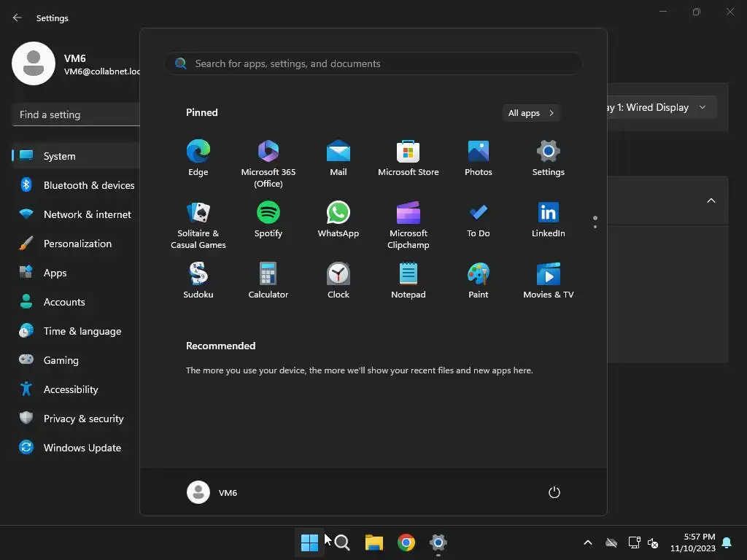Open WhatsApp pinned app
This screenshot has width=747, height=560.
[x=338, y=219]
